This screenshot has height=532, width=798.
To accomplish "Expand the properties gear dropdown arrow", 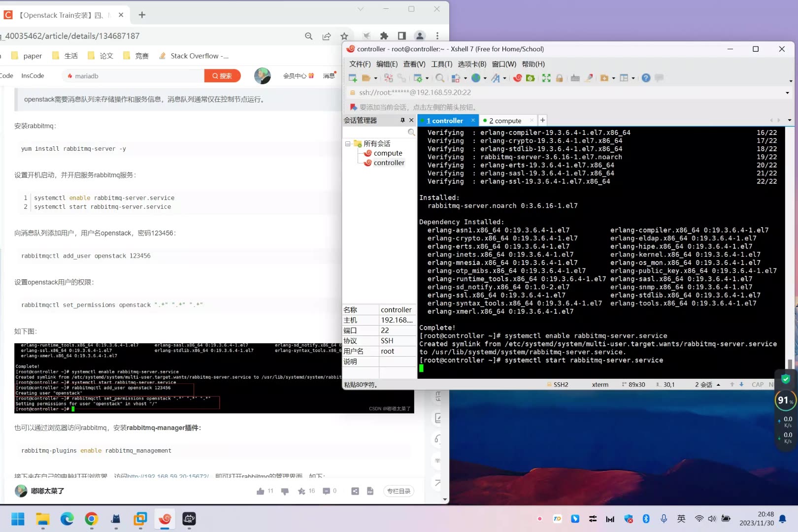I will coord(427,78).
